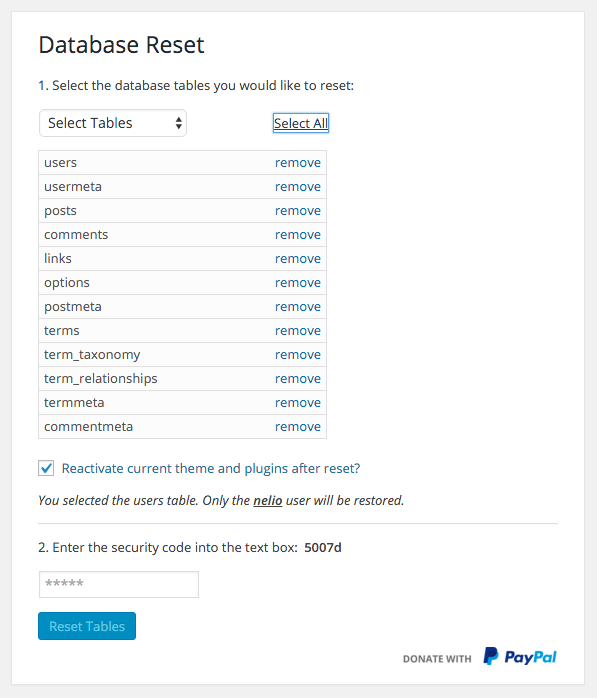Remove the links table
The image size is (597, 698).
click(x=297, y=259)
